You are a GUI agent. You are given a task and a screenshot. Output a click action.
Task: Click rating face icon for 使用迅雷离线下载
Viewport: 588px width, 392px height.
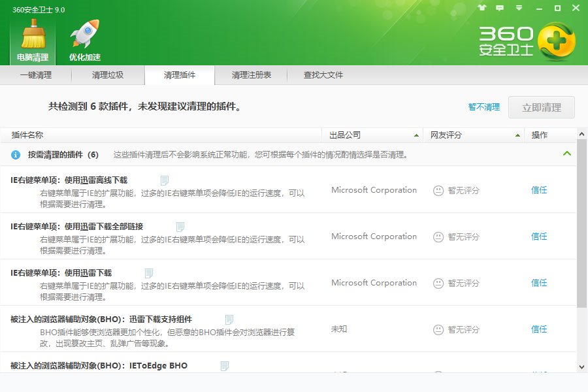coord(438,191)
